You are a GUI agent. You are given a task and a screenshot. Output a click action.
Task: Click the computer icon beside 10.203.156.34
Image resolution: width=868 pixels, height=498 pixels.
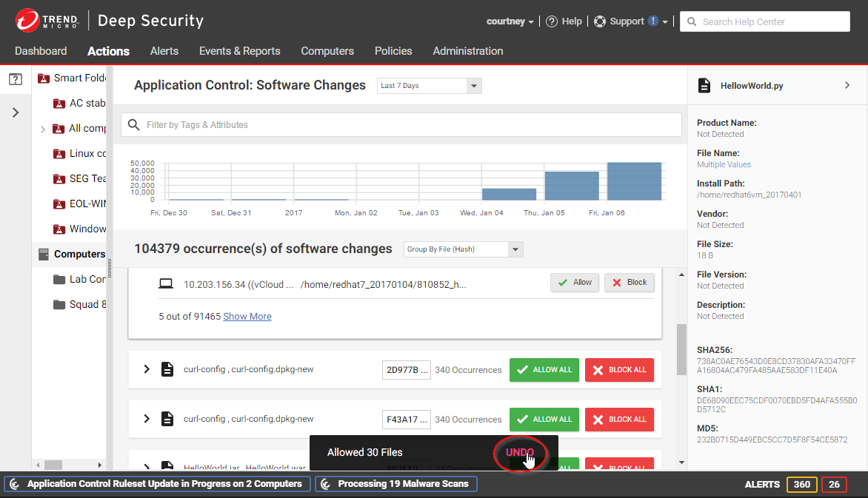pyautogui.click(x=167, y=283)
